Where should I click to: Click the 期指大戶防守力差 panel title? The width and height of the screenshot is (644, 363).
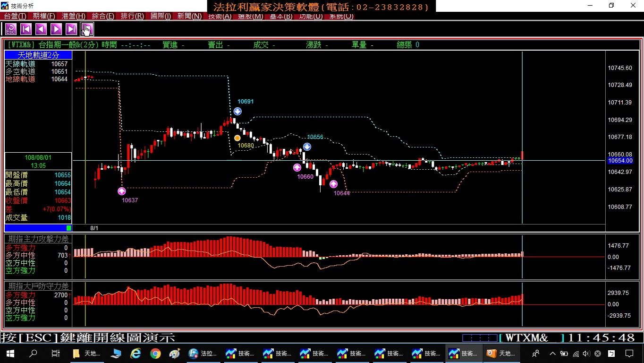pos(38,286)
